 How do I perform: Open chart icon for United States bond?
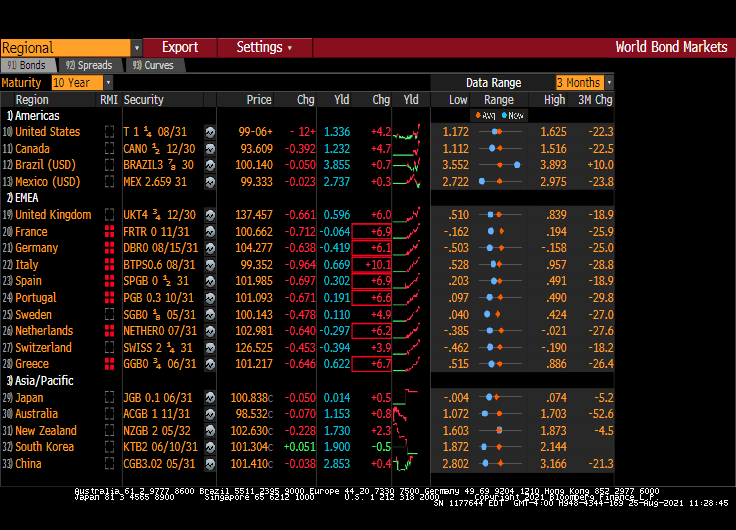[210, 132]
